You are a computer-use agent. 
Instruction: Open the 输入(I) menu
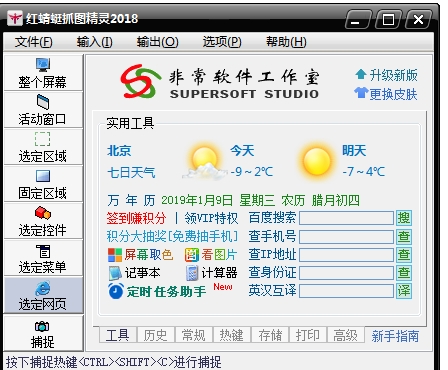click(x=95, y=42)
